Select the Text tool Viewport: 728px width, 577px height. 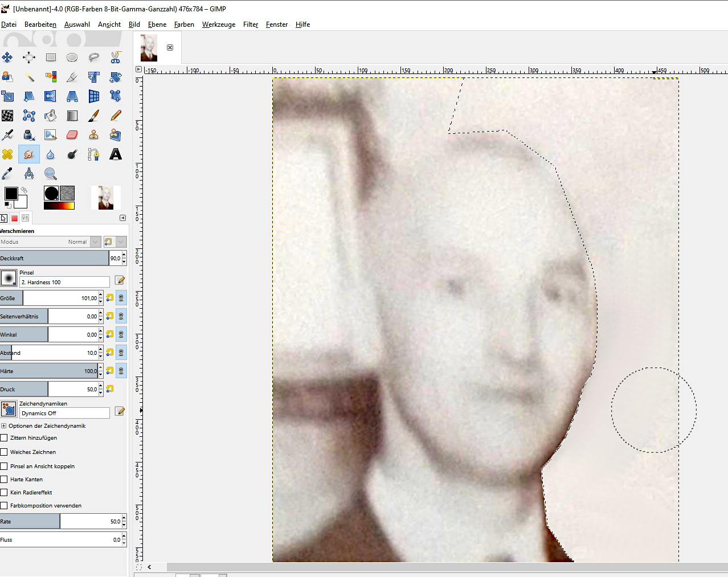click(x=116, y=154)
